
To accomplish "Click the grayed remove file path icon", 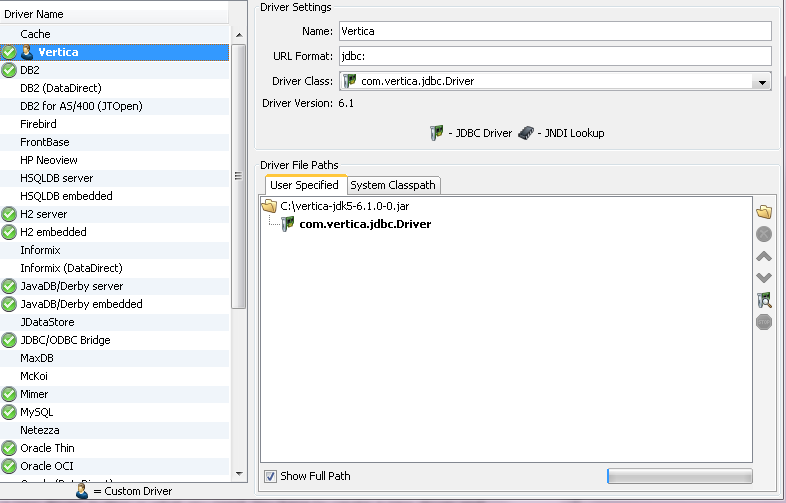I will [x=764, y=234].
